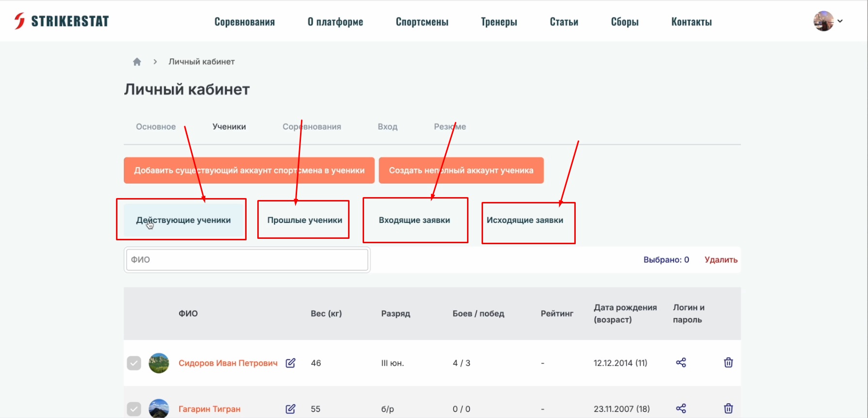This screenshot has height=418, width=868.
Task: Switch to the Резюме tab
Action: coord(450,127)
